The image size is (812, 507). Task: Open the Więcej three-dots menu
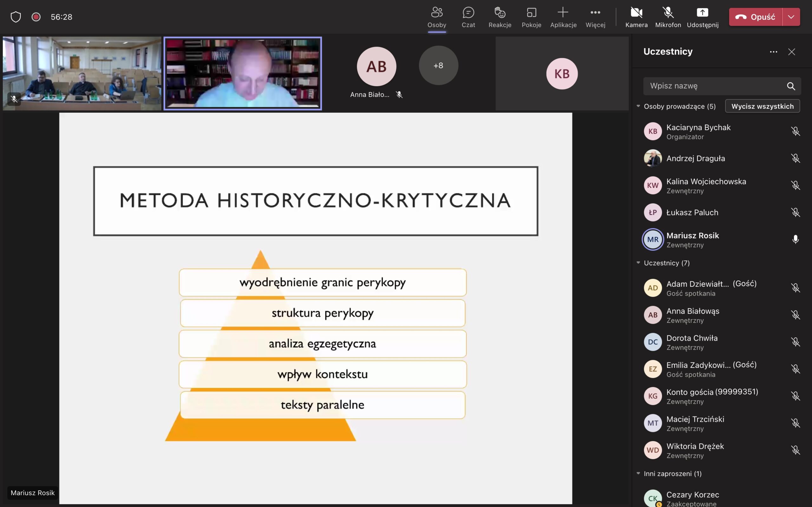click(595, 13)
